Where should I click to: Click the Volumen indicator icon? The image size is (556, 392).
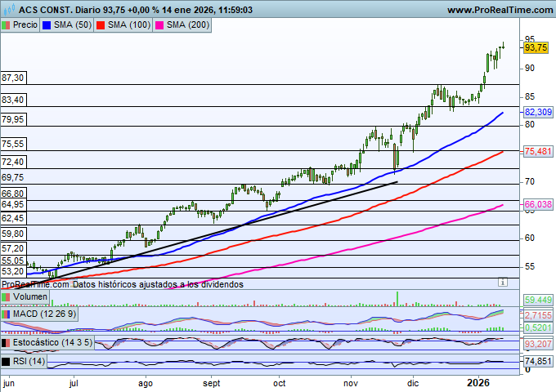pyautogui.click(x=7, y=297)
